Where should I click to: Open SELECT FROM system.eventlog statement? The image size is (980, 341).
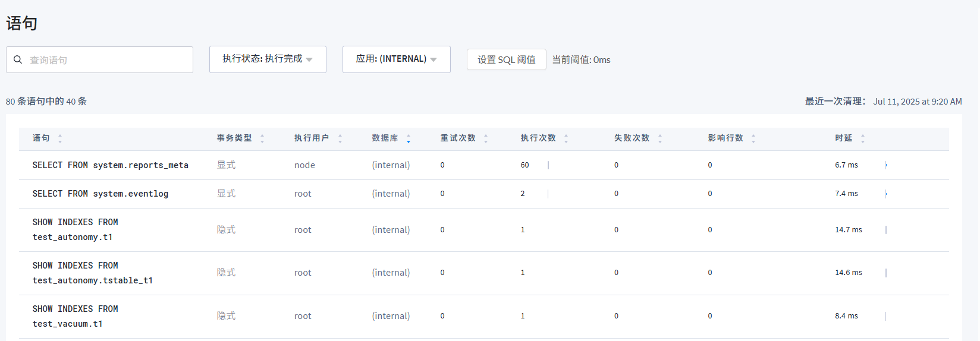(x=100, y=194)
